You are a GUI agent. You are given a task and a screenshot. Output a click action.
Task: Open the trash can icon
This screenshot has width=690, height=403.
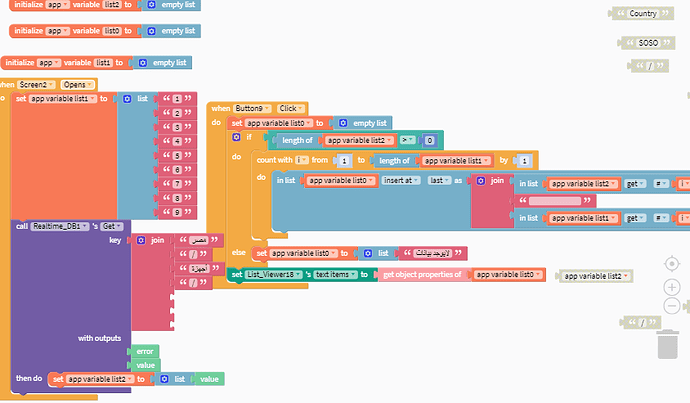coord(668,345)
